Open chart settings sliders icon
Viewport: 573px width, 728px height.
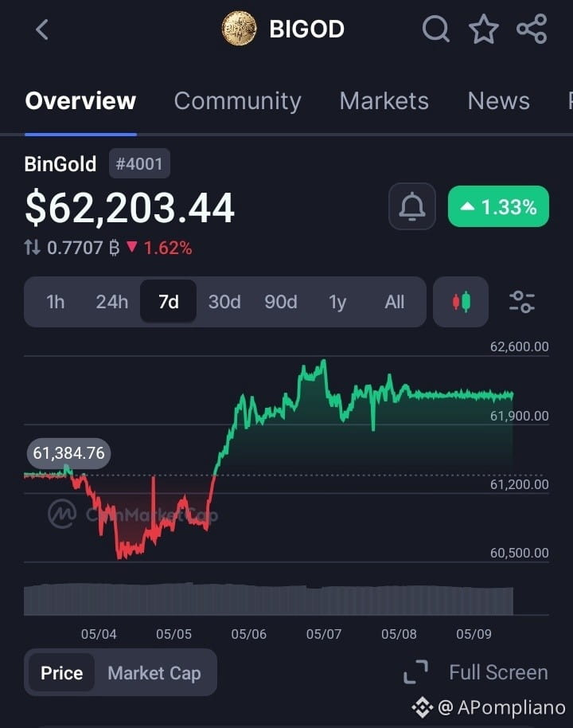click(522, 302)
